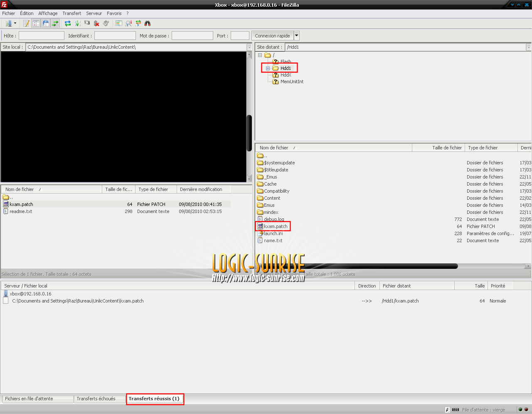The image size is (532, 414).
Task: Open the Fichier menu
Action: tap(8, 13)
